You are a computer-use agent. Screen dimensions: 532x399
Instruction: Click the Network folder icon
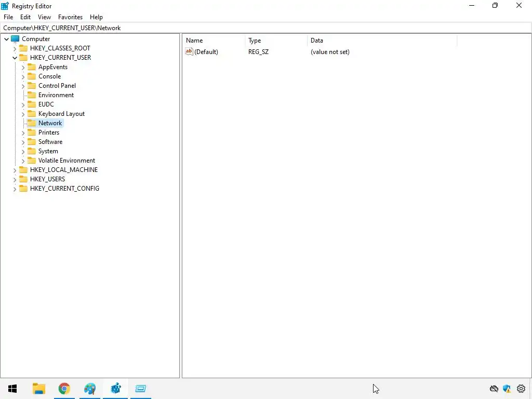[x=32, y=123]
